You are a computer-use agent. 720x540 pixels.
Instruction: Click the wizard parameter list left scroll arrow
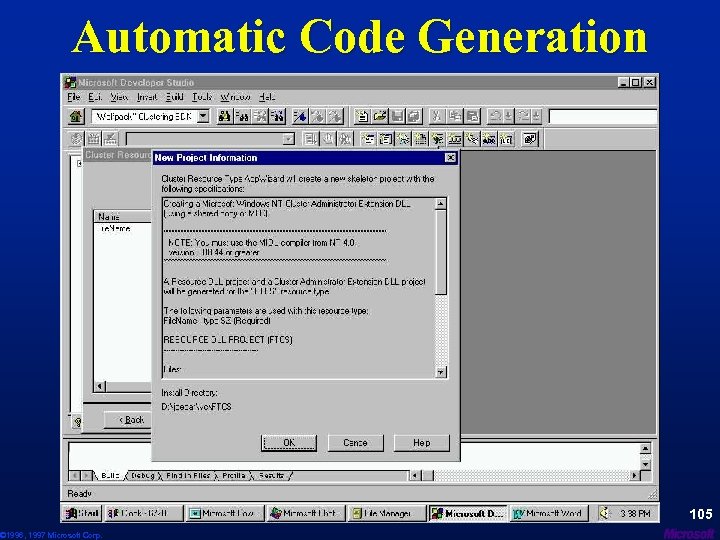point(100,386)
